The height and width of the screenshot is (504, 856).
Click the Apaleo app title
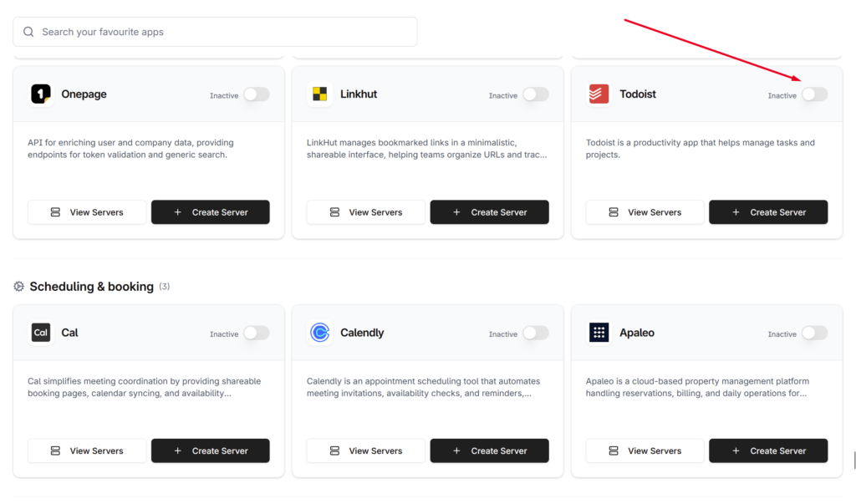pos(636,333)
